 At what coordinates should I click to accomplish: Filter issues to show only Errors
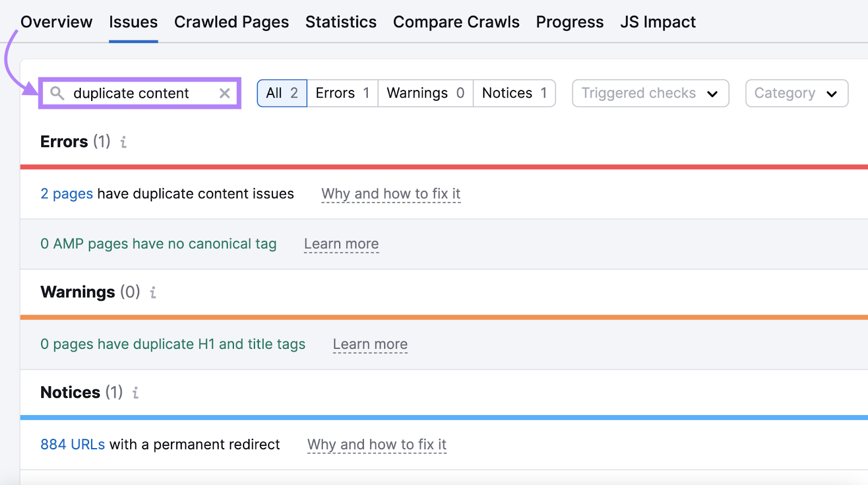coord(342,93)
